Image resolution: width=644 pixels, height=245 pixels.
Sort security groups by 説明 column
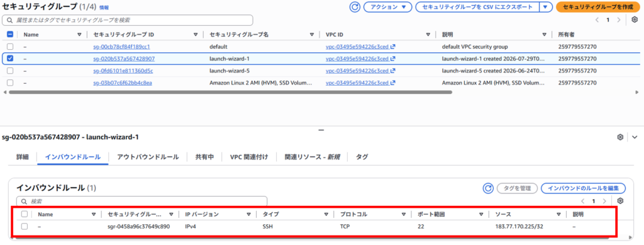(545, 35)
